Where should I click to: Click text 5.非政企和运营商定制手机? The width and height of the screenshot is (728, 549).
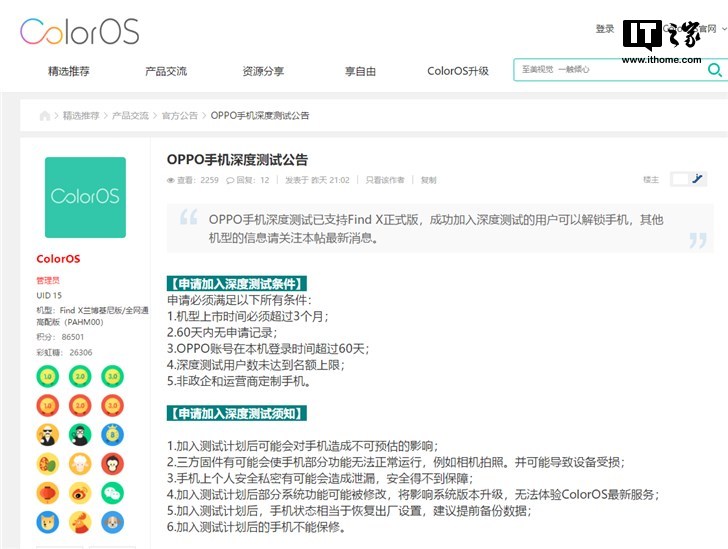pyautogui.click(x=239, y=381)
